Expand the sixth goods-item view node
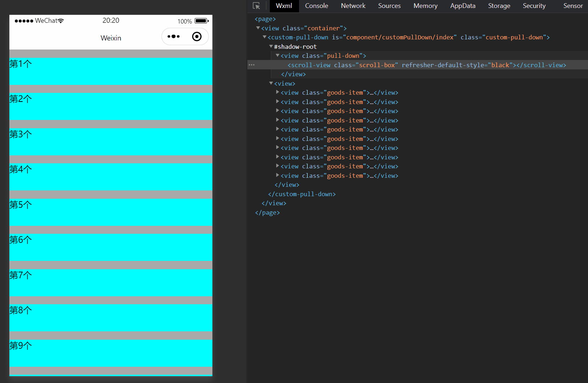 (x=277, y=138)
